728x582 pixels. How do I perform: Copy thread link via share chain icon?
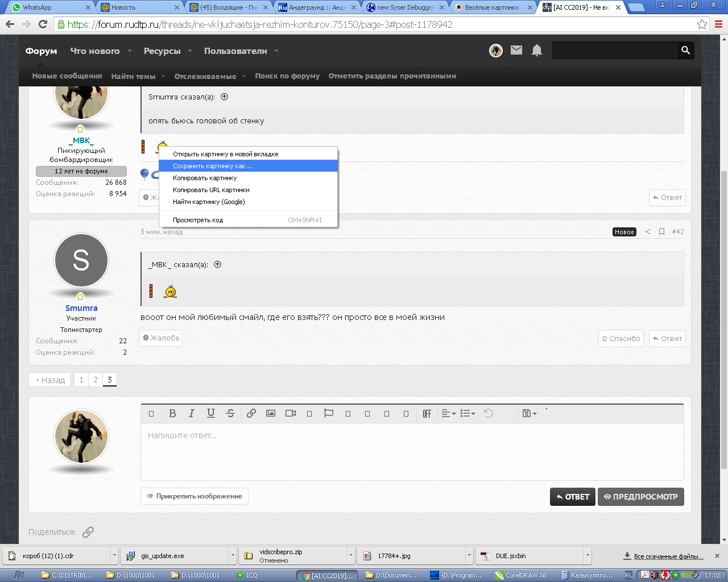[88, 533]
